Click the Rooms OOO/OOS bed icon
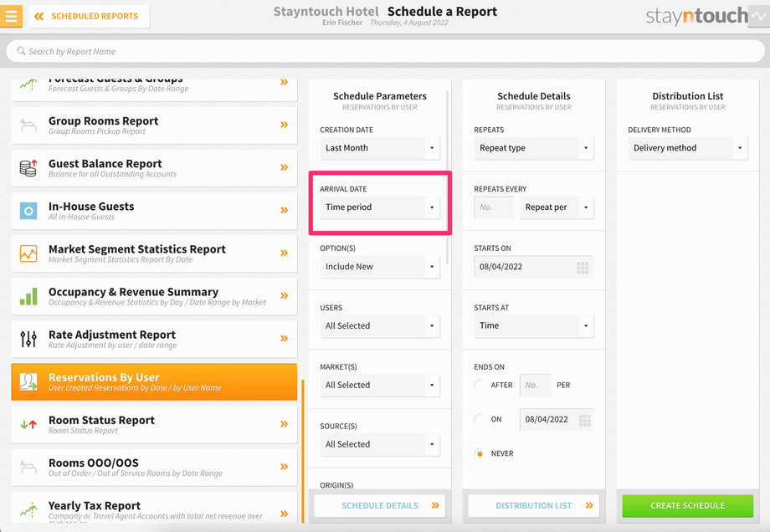The image size is (770, 532). click(28, 467)
